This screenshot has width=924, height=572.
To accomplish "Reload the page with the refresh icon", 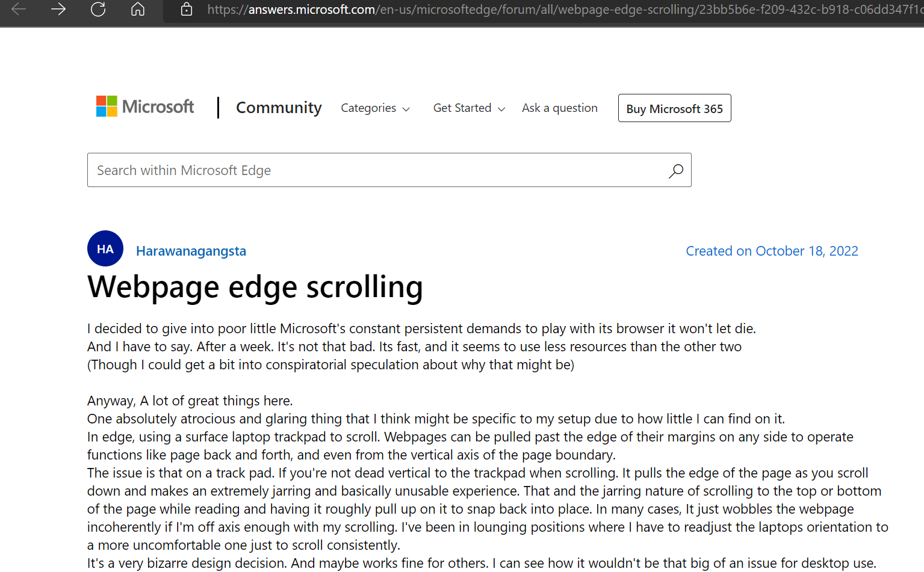I will tap(98, 10).
